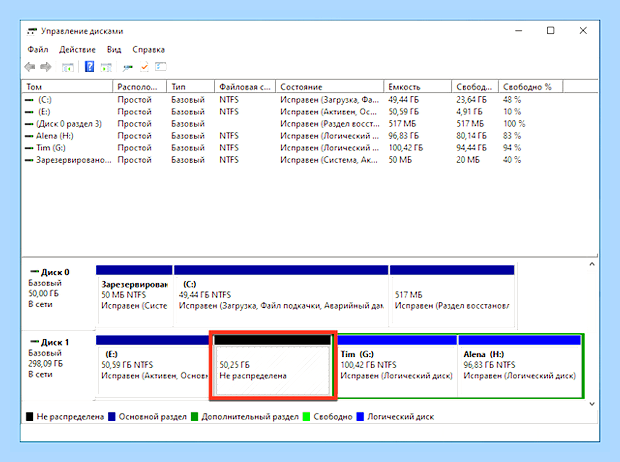Select the Диск 0 disk label

[55, 272]
